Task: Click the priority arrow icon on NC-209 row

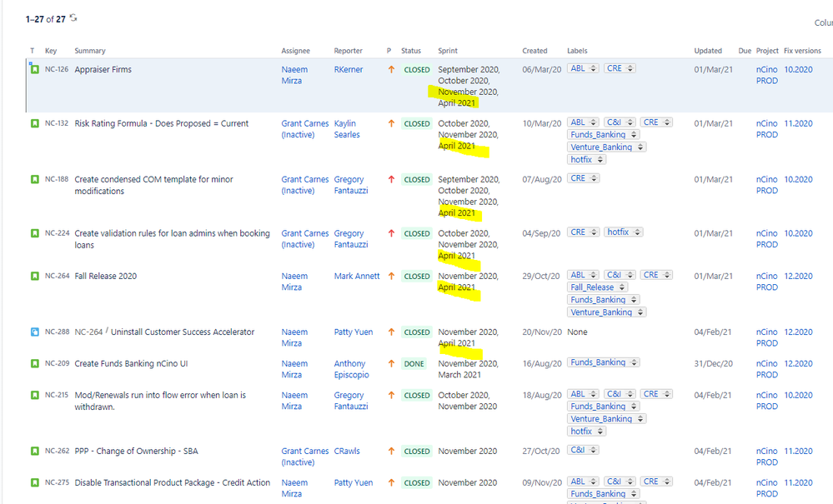Action: tap(392, 364)
